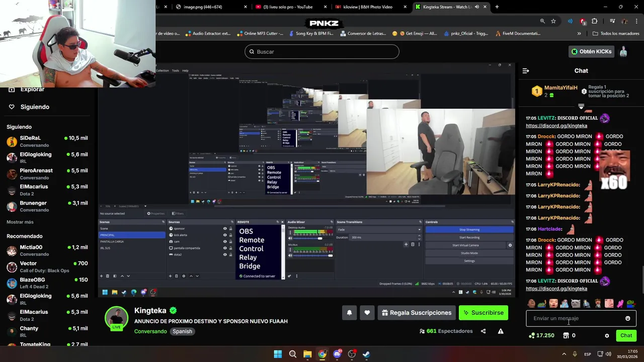Image resolution: width=644 pixels, height=362 pixels.
Task: Focus the Buscar search field
Action: 322,52
